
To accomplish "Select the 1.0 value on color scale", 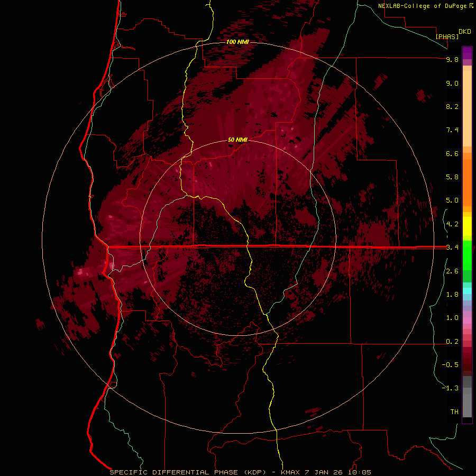I will pos(452,318).
